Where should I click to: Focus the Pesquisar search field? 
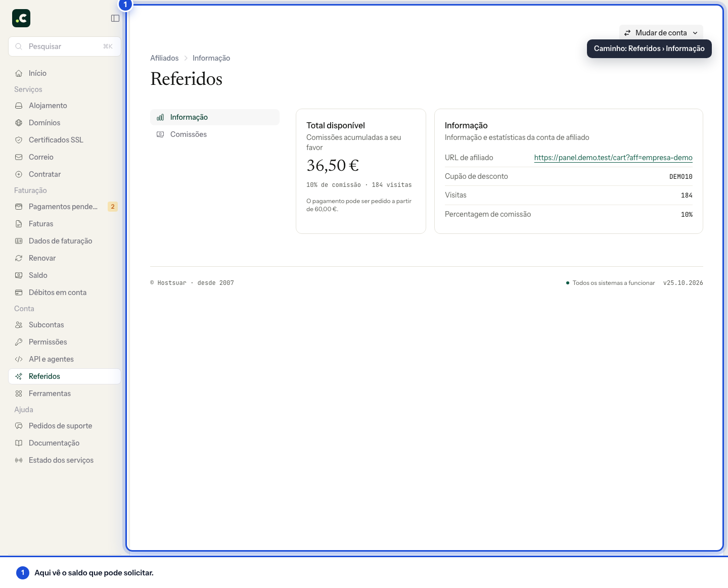pos(65,46)
